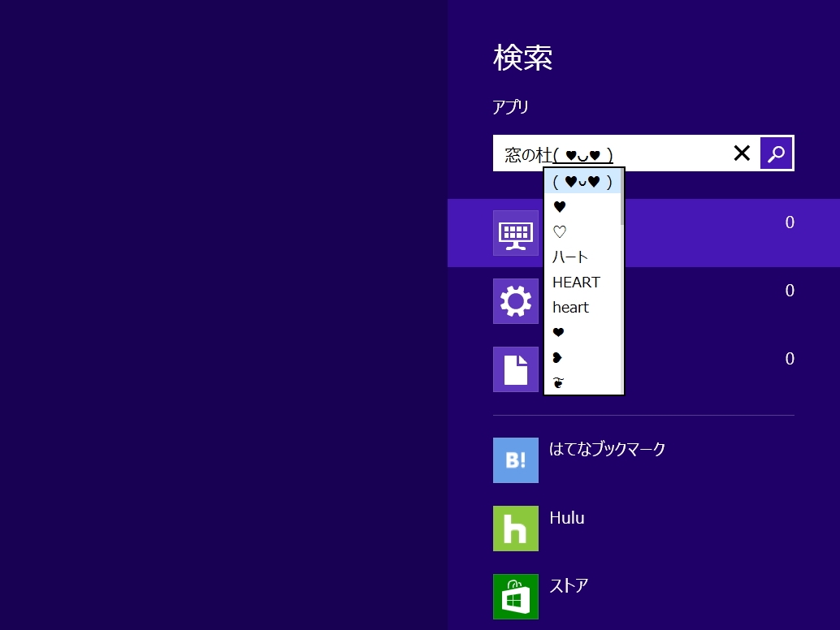Click the アプリ label above the search box
Image resolution: width=840 pixels, height=630 pixels.
[504, 106]
